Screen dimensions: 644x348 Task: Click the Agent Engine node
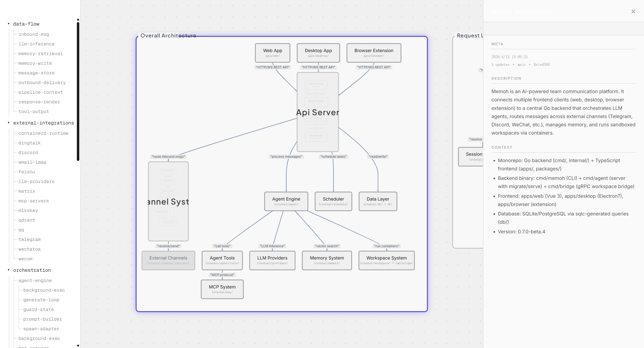pyautogui.click(x=286, y=201)
